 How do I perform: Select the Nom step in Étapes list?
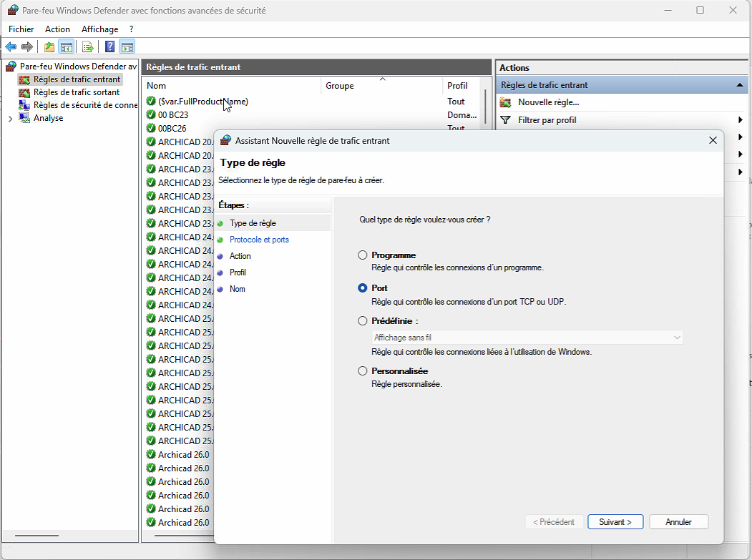tap(238, 289)
